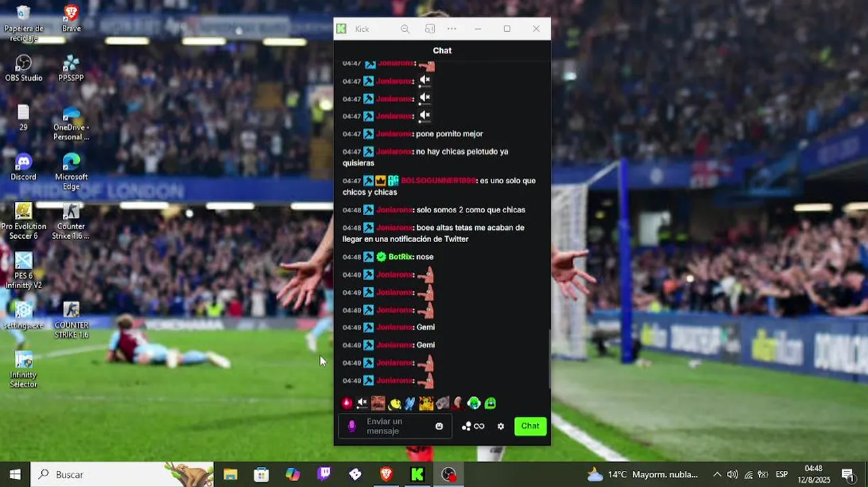
Task: Open Microsoft Store from the taskbar
Action: pos(262,474)
